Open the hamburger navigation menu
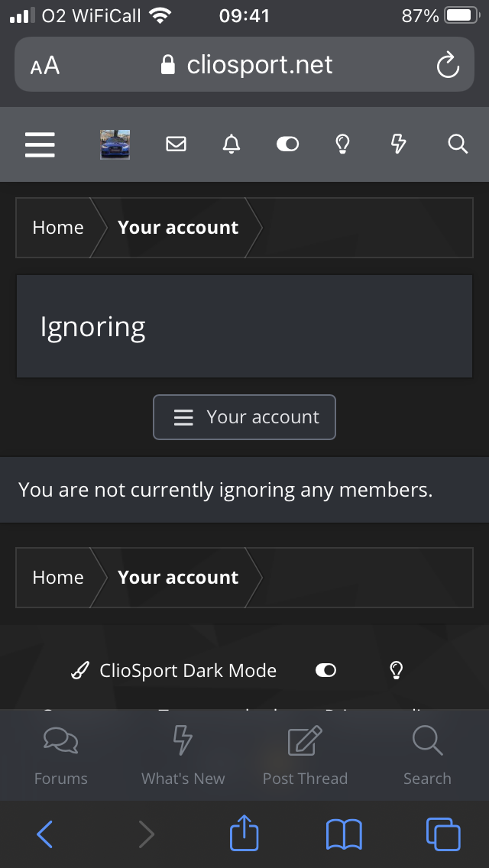 (x=40, y=144)
